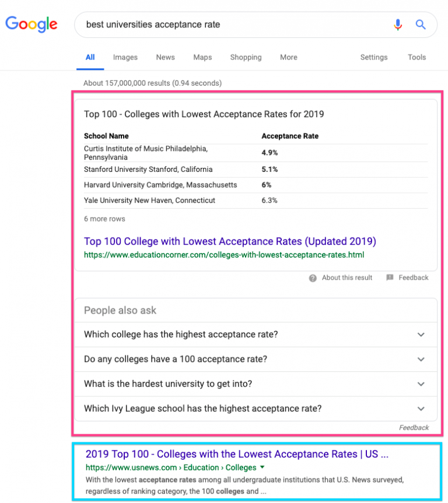The image size is (448, 503).
Task: Click the Google logo
Action: 31,24
